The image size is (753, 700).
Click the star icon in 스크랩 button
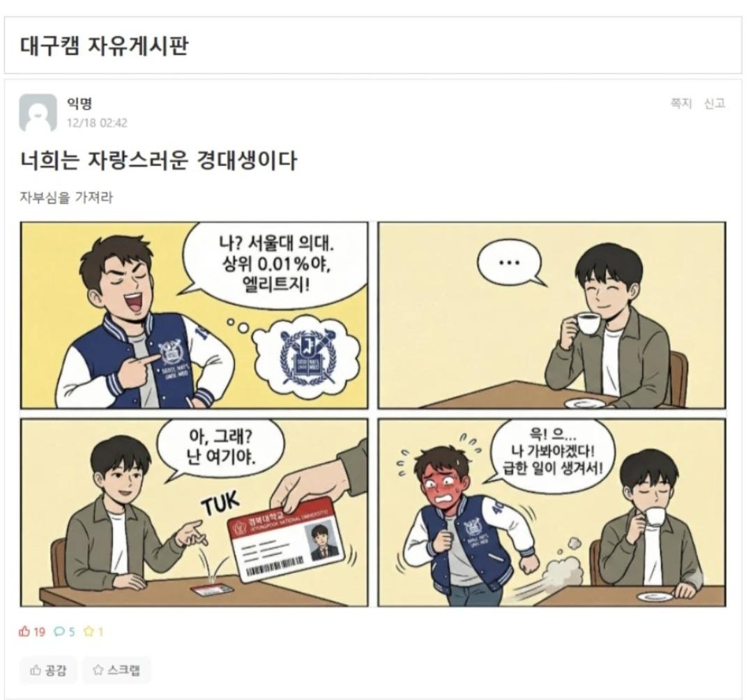pos(98,670)
